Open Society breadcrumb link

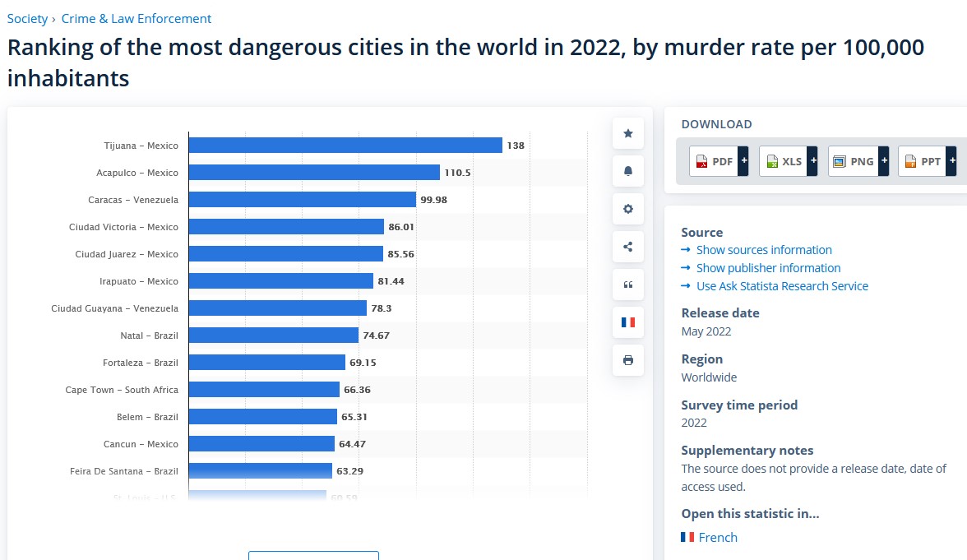(x=27, y=18)
